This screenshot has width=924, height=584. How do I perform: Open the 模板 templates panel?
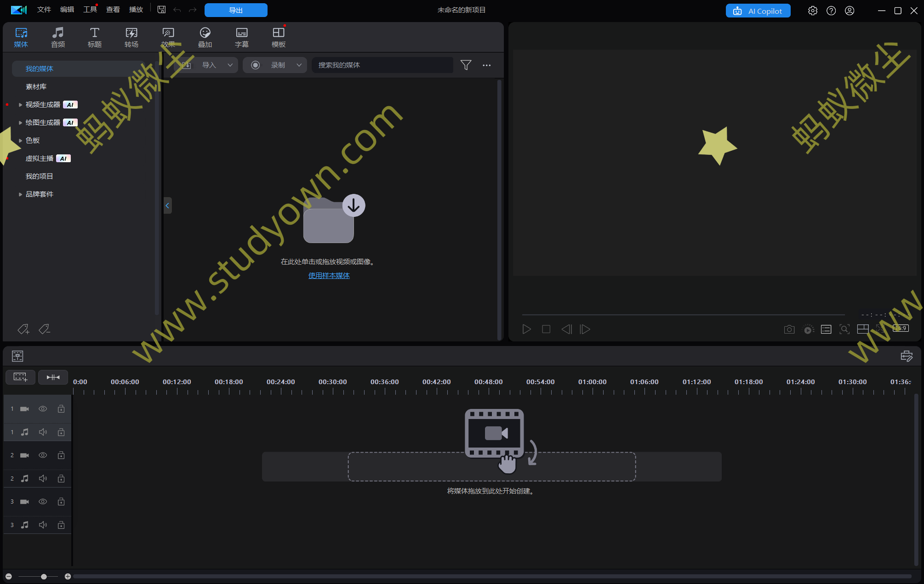pos(278,37)
